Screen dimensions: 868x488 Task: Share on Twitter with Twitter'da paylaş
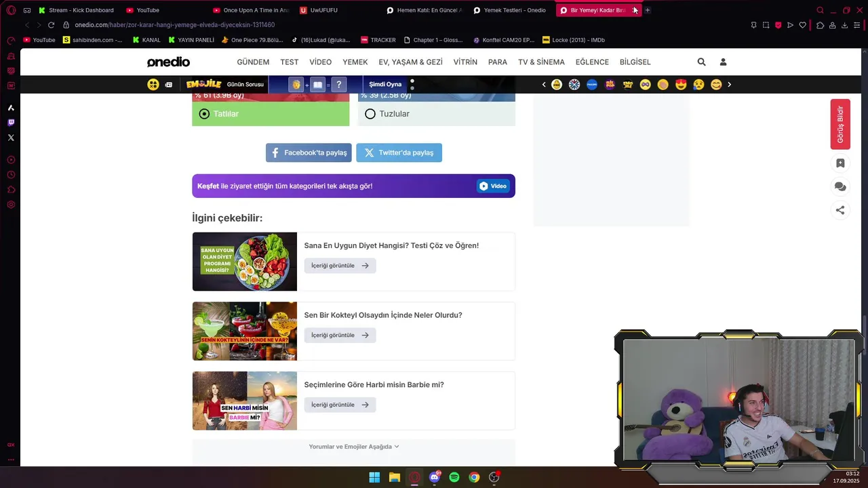(399, 152)
